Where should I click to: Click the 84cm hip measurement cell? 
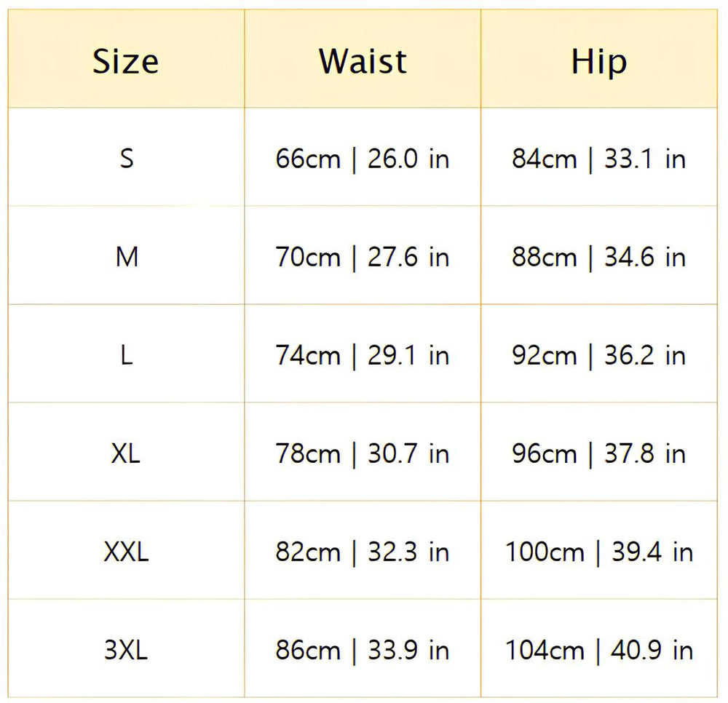[598, 159]
